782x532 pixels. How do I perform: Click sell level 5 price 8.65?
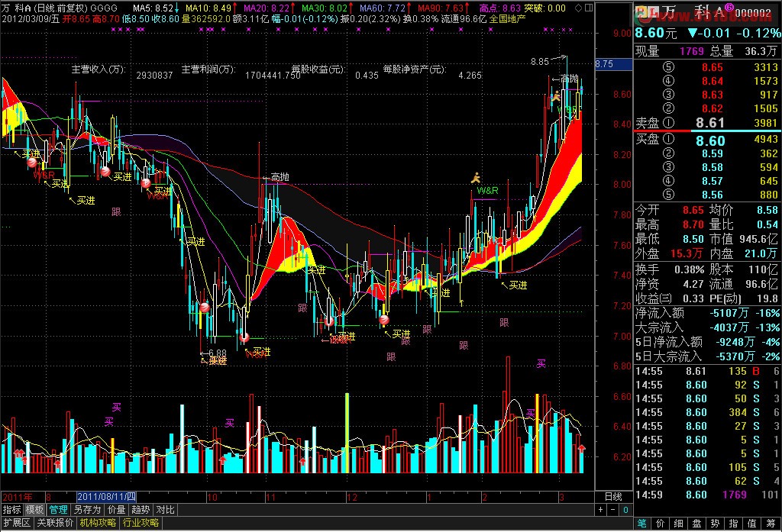[x=713, y=67]
